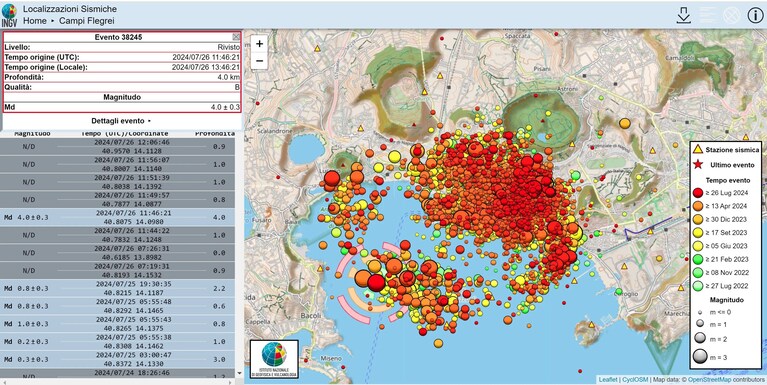Select event row 2024/07/26 11:49:57
This screenshot has width=767, height=385.
(x=117, y=200)
